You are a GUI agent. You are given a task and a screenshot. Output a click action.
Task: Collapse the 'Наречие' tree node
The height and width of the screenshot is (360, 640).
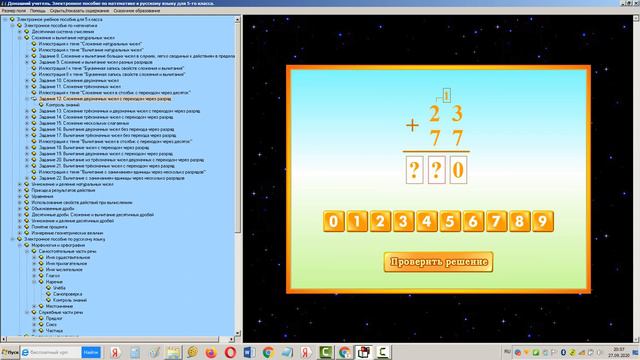[34, 282]
